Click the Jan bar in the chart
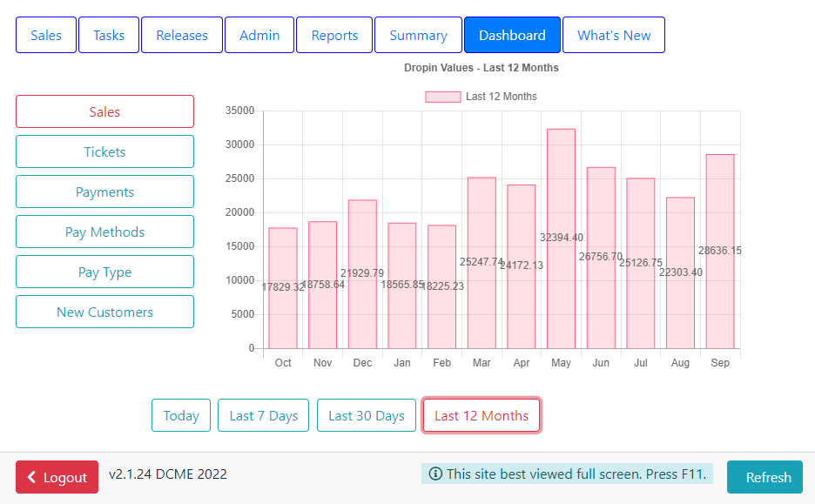The image size is (815, 504). (x=401, y=286)
